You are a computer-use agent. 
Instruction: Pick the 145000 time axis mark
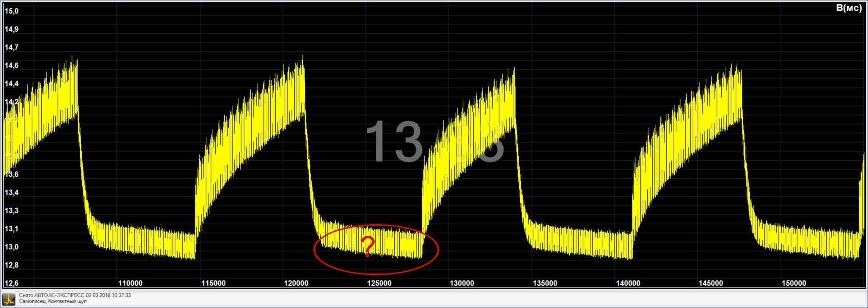coord(710,284)
